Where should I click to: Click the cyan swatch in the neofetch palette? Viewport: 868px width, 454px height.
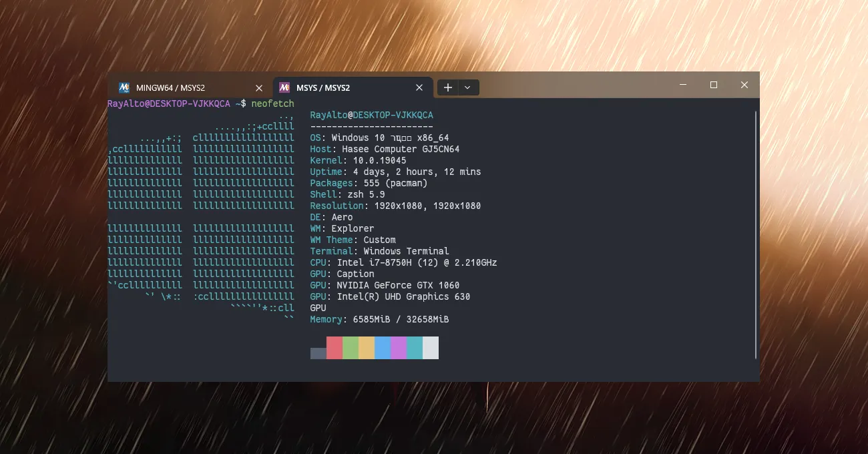[414, 347]
